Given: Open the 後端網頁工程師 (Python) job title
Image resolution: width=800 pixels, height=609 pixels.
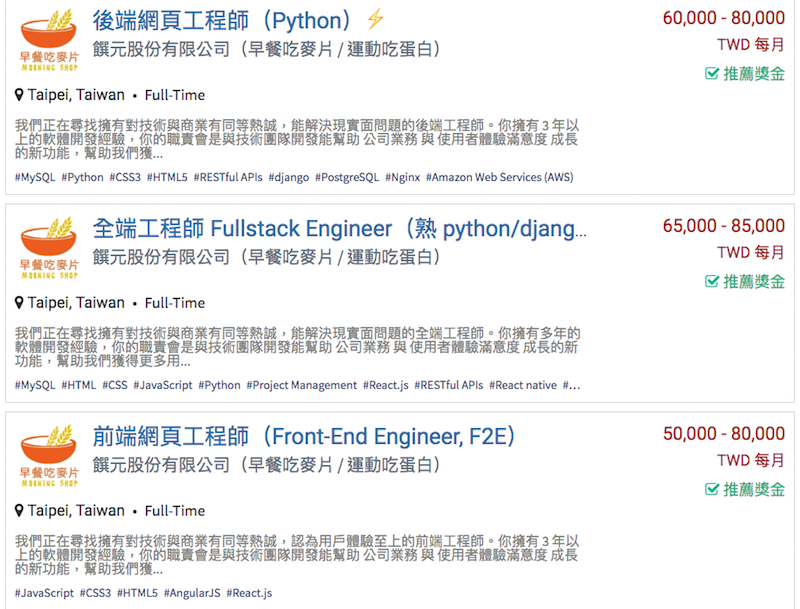Looking at the screenshot, I should pos(221,21).
